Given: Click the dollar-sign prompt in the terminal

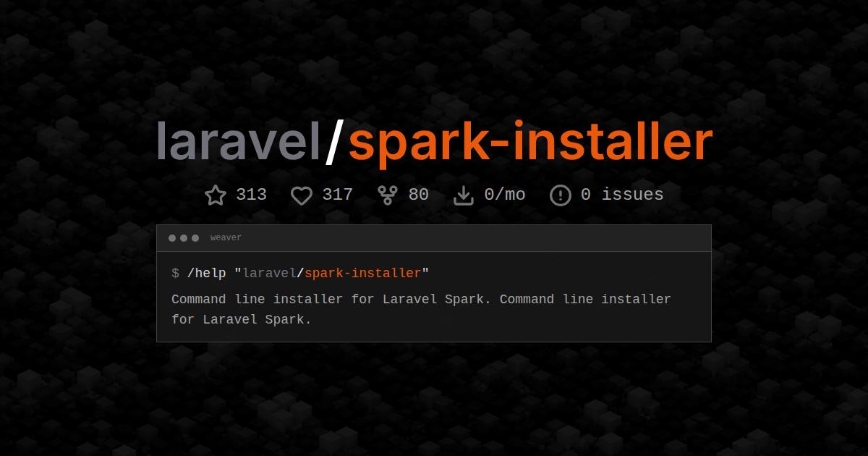Looking at the screenshot, I should pos(174,274).
